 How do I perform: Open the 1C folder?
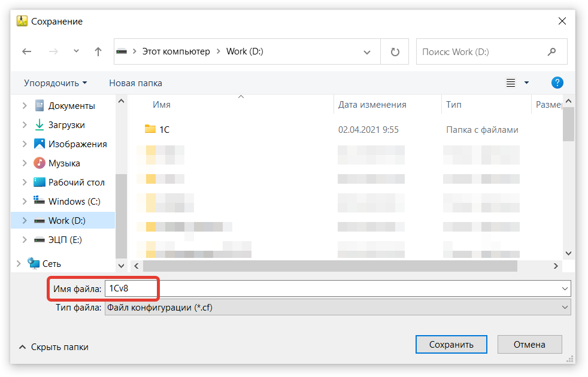(164, 129)
